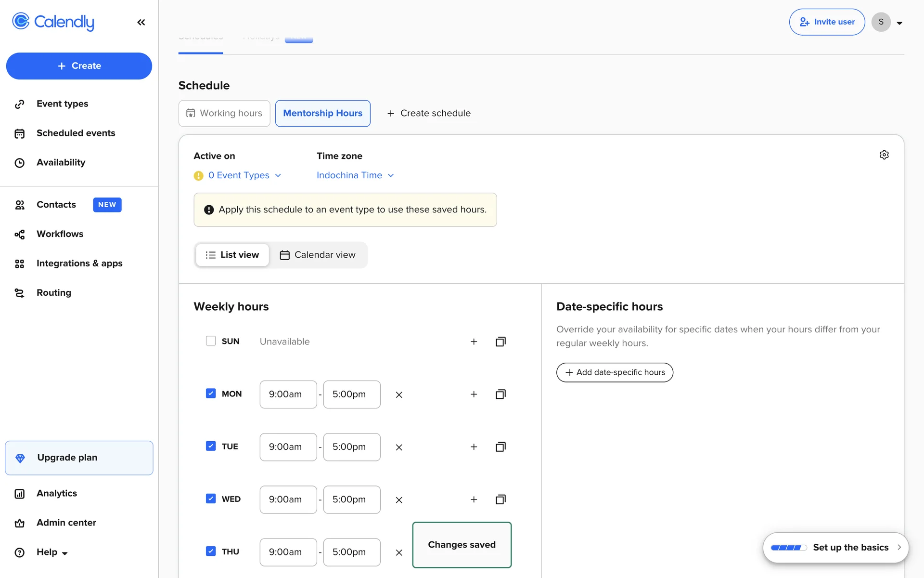Image resolution: width=924 pixels, height=578 pixels.
Task: Open schedule settings gear icon
Action: [884, 155]
